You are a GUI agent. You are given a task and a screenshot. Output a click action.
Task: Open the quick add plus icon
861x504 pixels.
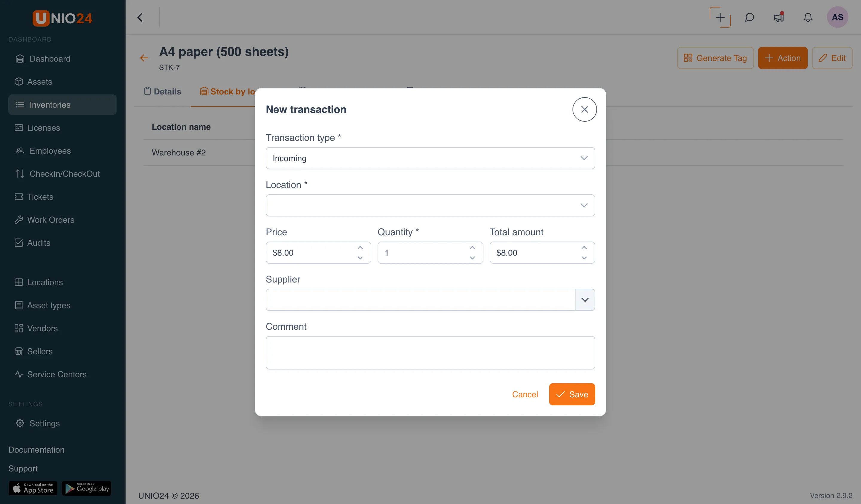click(720, 17)
